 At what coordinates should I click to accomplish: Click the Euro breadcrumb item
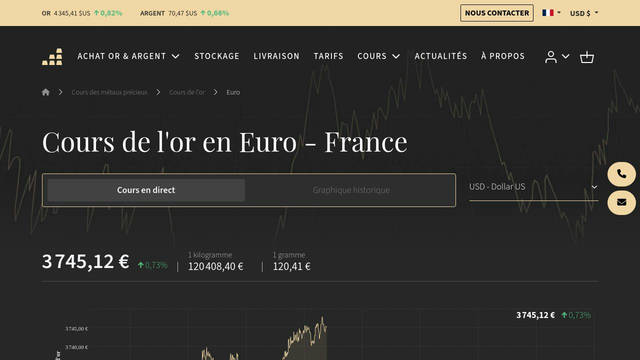[x=233, y=92]
